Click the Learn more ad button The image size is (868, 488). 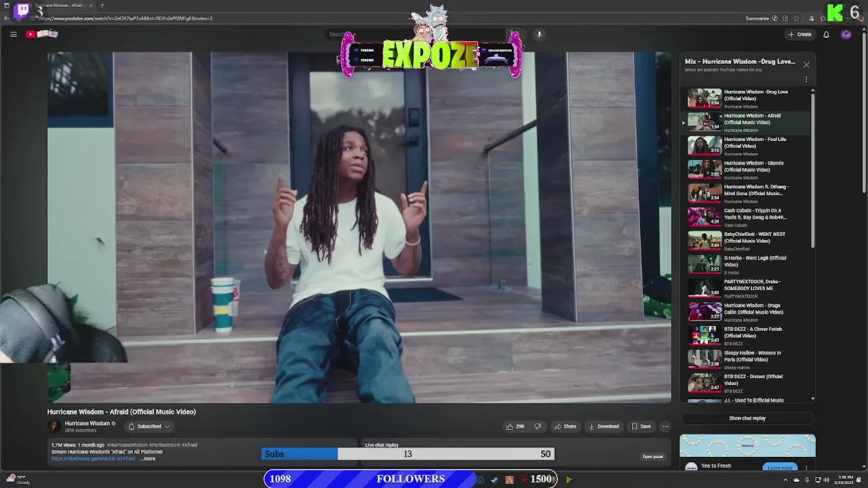pyautogui.click(x=780, y=468)
